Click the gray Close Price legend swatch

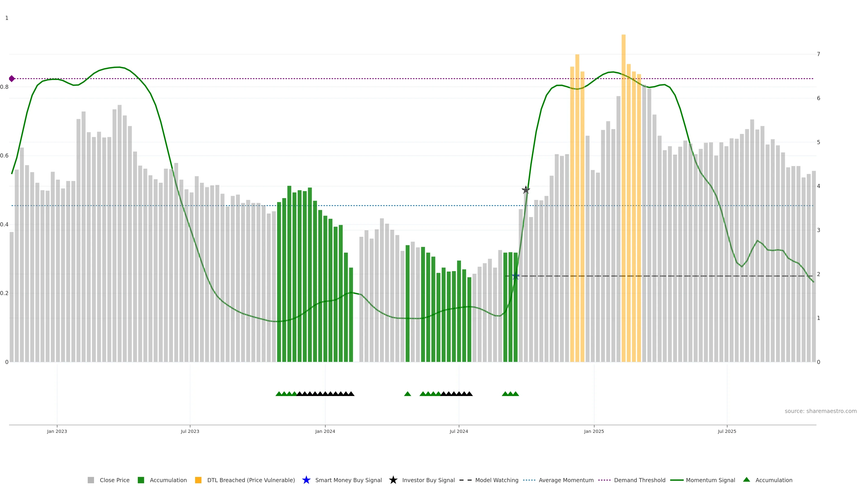(91, 480)
